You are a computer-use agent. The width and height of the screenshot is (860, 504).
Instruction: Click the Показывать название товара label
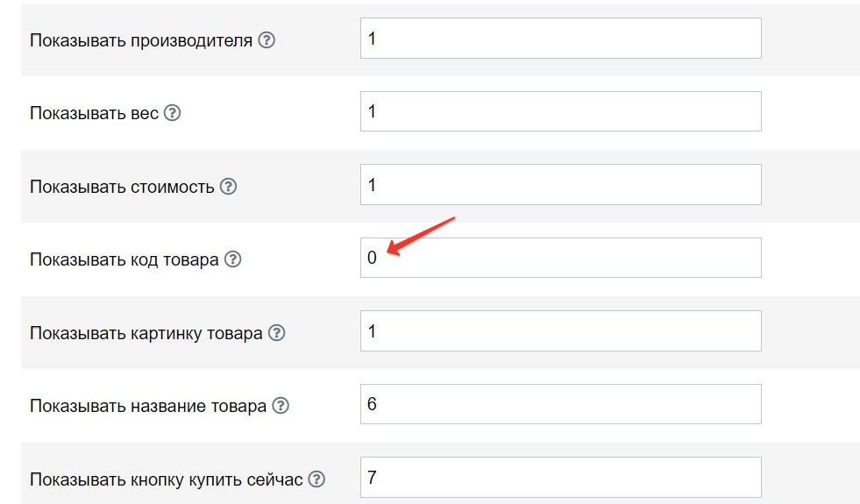tap(148, 407)
